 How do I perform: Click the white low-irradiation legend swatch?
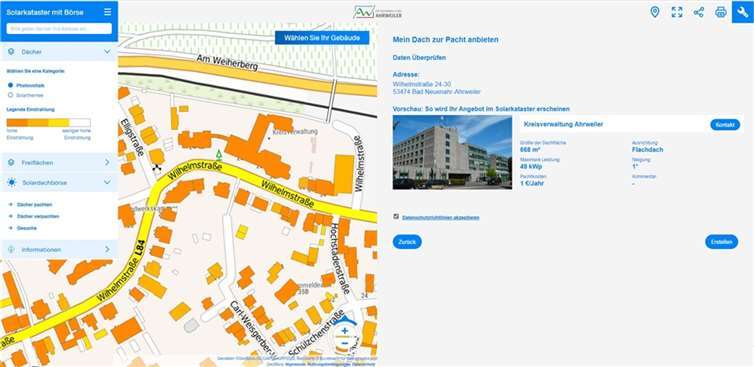point(80,123)
